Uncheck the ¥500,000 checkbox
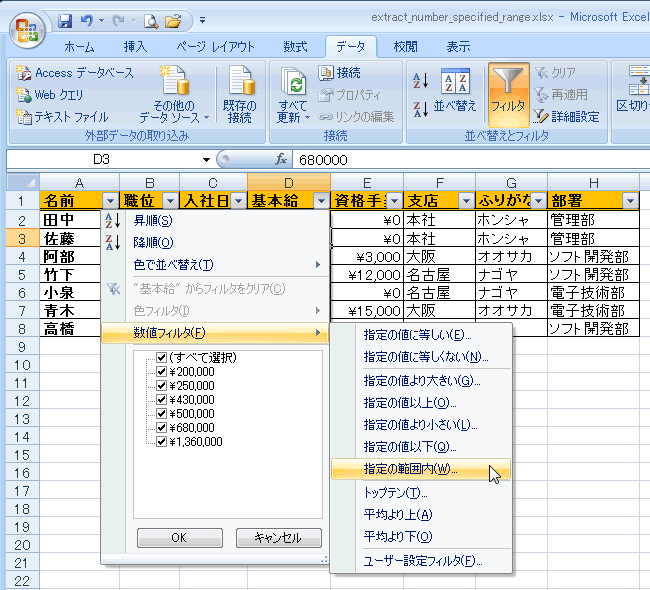Screen dimensions: 650x590 pyautogui.click(x=162, y=414)
